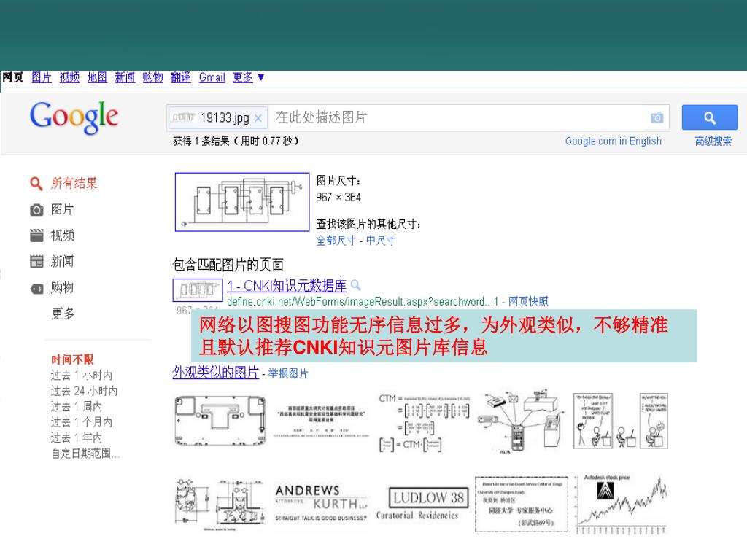This screenshot has height=560, width=747.
Task: Go to 地图 in the top bar
Action: (97, 77)
